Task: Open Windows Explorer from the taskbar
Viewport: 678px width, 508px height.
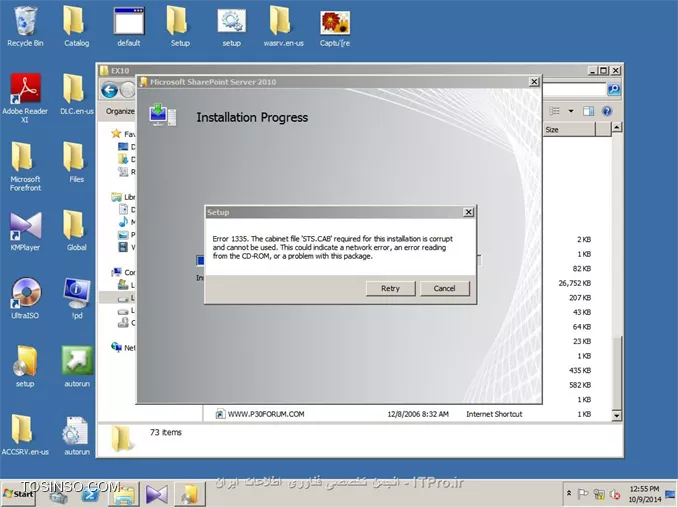Action: tap(123, 494)
